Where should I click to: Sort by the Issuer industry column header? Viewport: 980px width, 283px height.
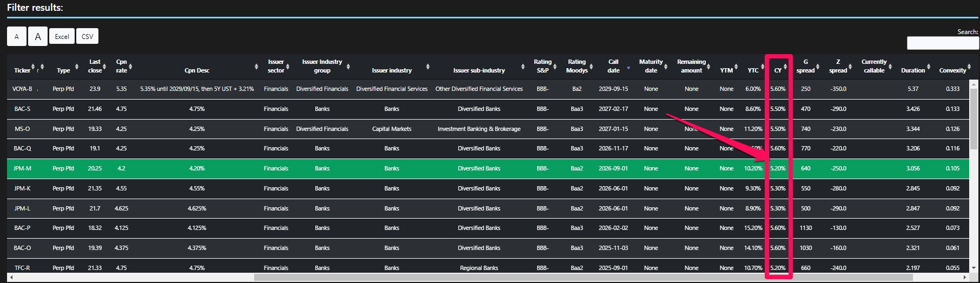(x=392, y=70)
